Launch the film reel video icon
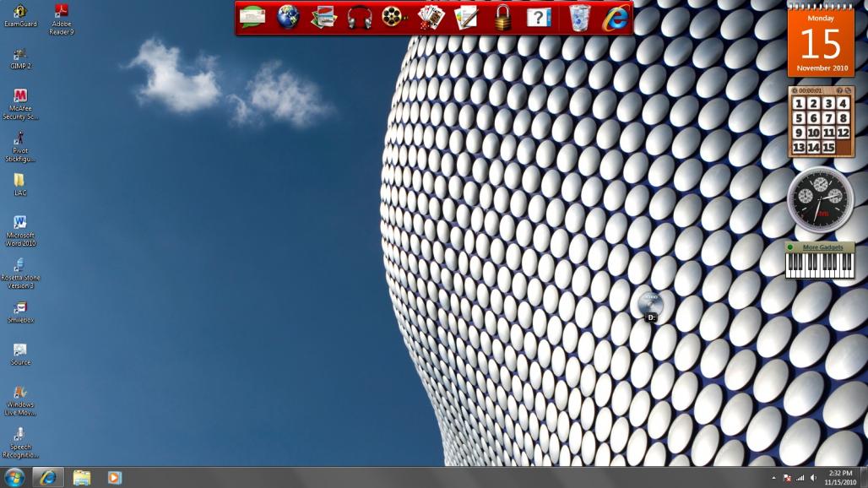The height and width of the screenshot is (488, 868). pos(394,17)
